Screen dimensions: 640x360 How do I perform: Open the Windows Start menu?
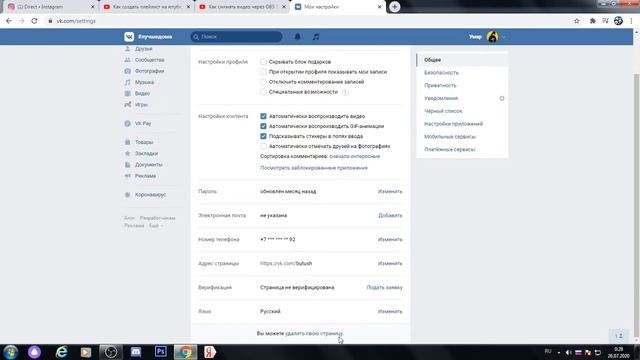[x=10, y=352]
